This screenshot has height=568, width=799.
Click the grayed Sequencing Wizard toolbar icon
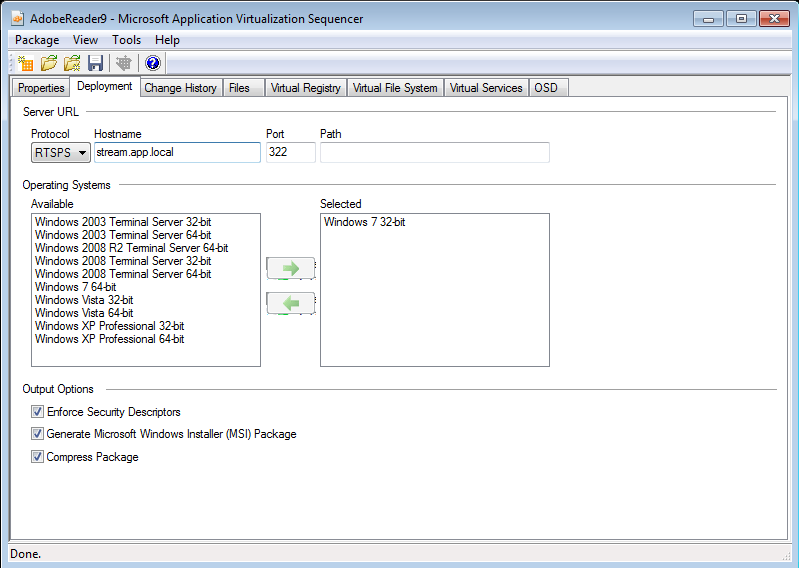coord(123,63)
